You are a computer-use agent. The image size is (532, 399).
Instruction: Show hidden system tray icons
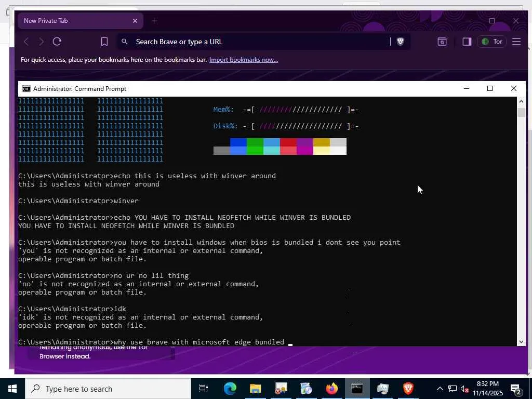(x=440, y=389)
